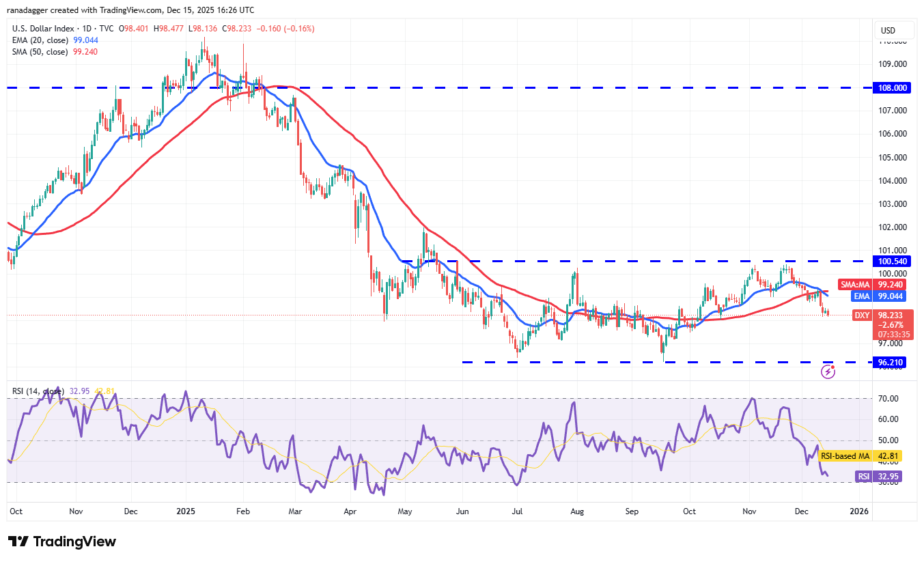This screenshot has width=924, height=562.
Task: Click the TradingView logo in the bottom corner
Action: 61,542
